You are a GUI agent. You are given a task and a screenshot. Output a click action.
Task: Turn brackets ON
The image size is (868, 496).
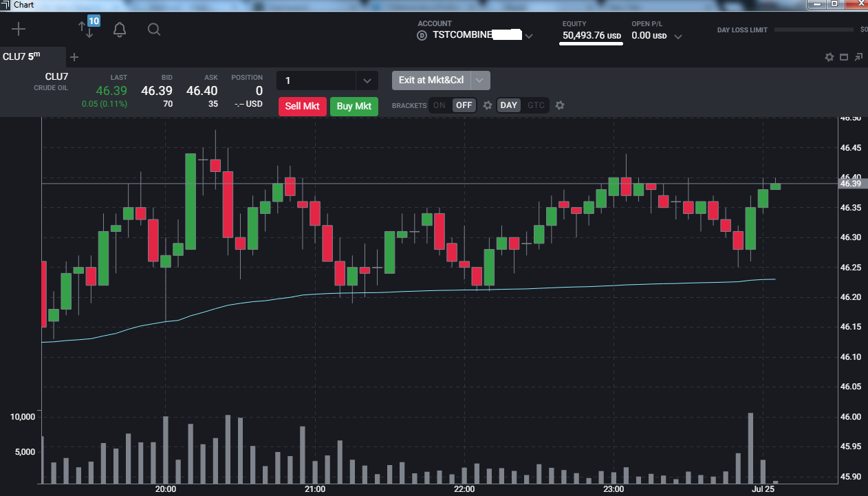tap(440, 105)
